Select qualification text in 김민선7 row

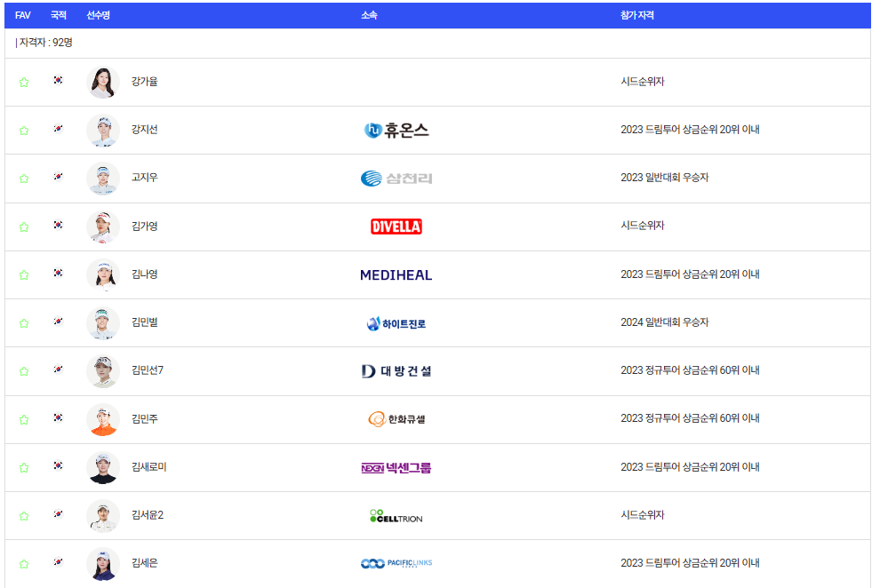point(690,370)
